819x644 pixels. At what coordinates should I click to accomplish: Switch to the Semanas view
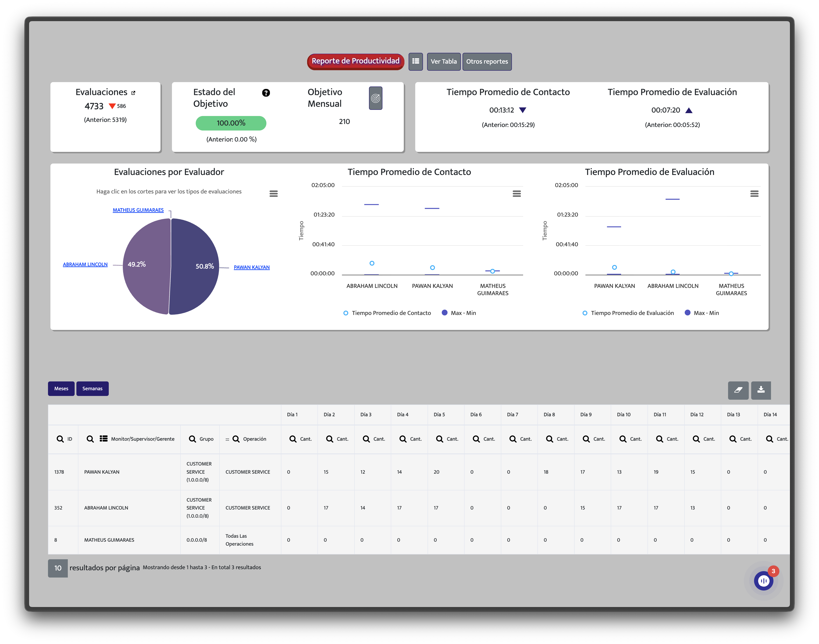(92, 388)
